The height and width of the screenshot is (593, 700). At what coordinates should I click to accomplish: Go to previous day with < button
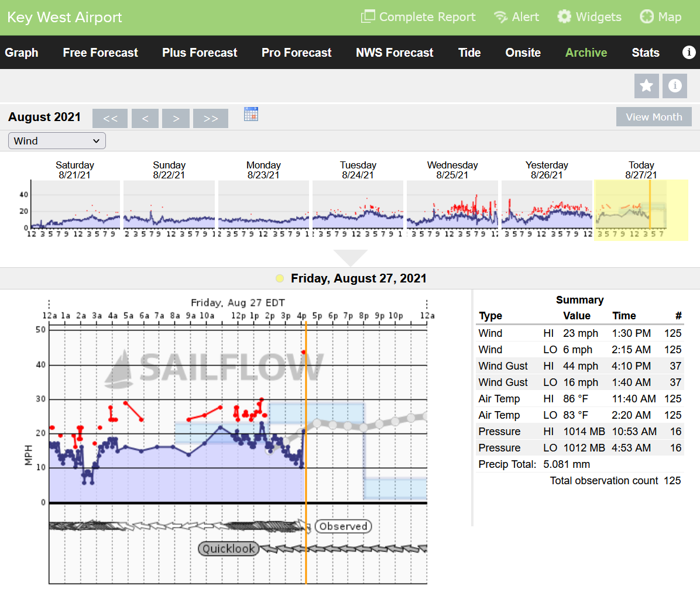[145, 118]
